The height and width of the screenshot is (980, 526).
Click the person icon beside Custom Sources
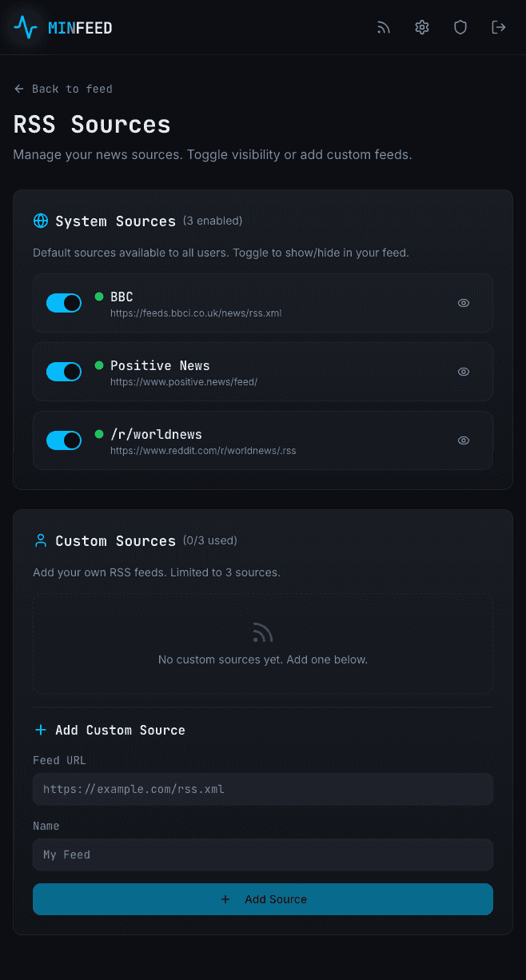pyautogui.click(x=41, y=540)
